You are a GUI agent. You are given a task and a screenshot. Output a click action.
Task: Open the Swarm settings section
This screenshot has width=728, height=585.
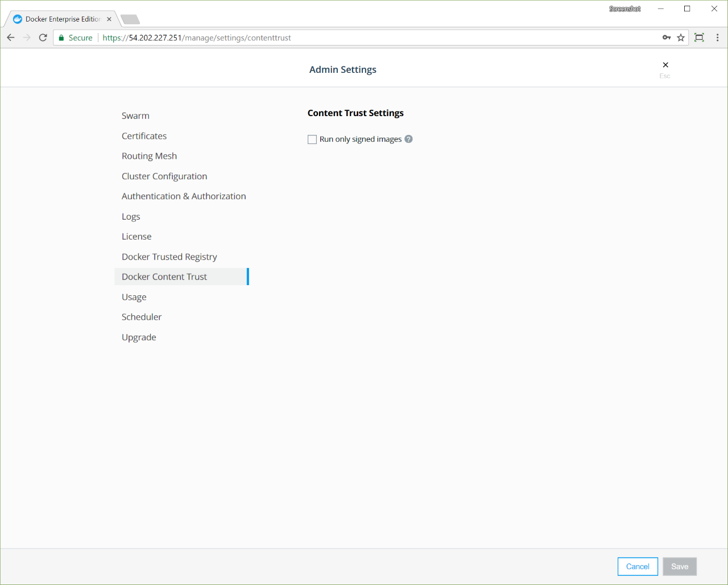pos(135,116)
